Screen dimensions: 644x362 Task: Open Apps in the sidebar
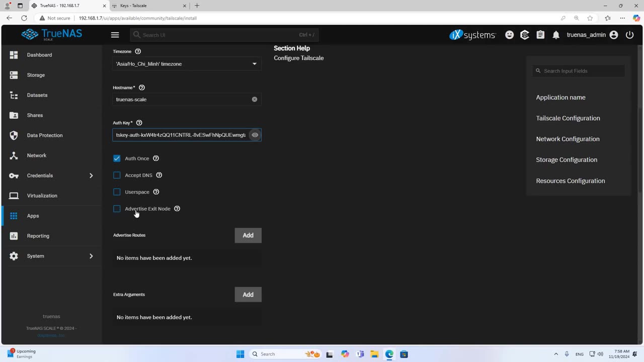click(x=52, y=216)
